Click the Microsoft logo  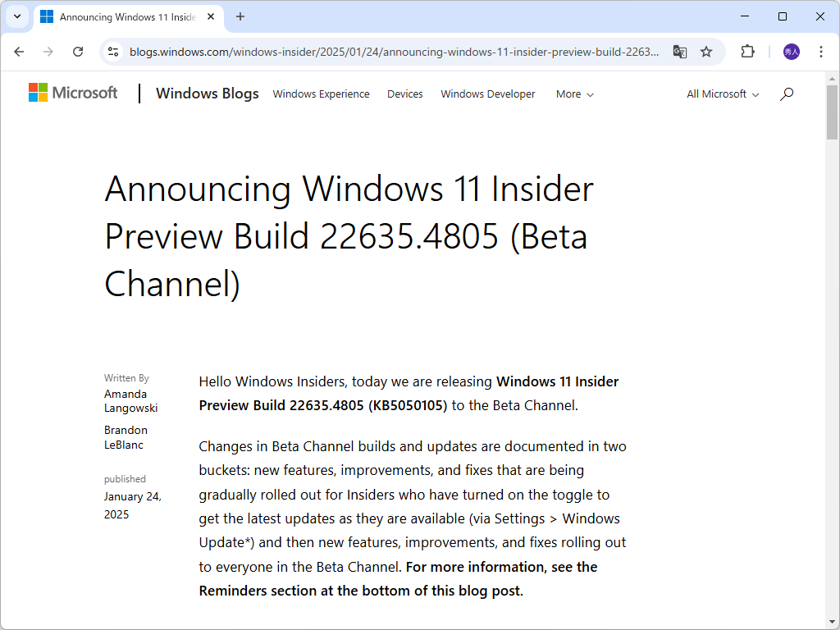73,93
